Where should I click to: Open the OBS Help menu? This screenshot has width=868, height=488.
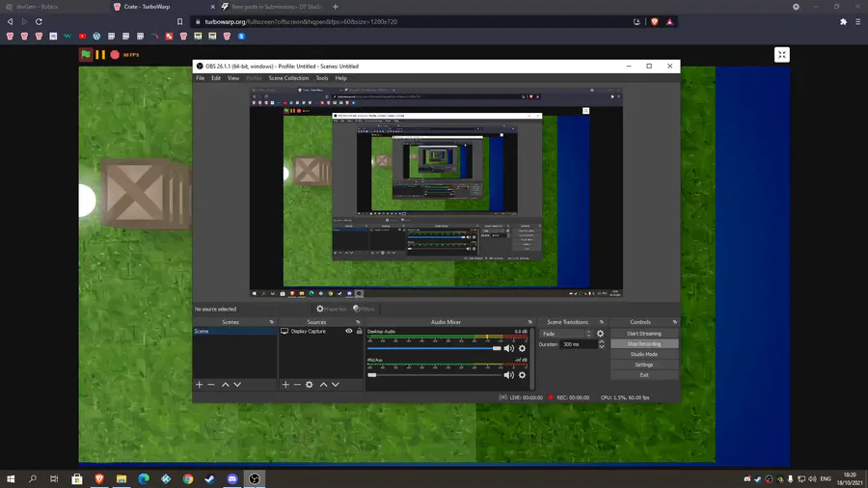pyautogui.click(x=340, y=78)
